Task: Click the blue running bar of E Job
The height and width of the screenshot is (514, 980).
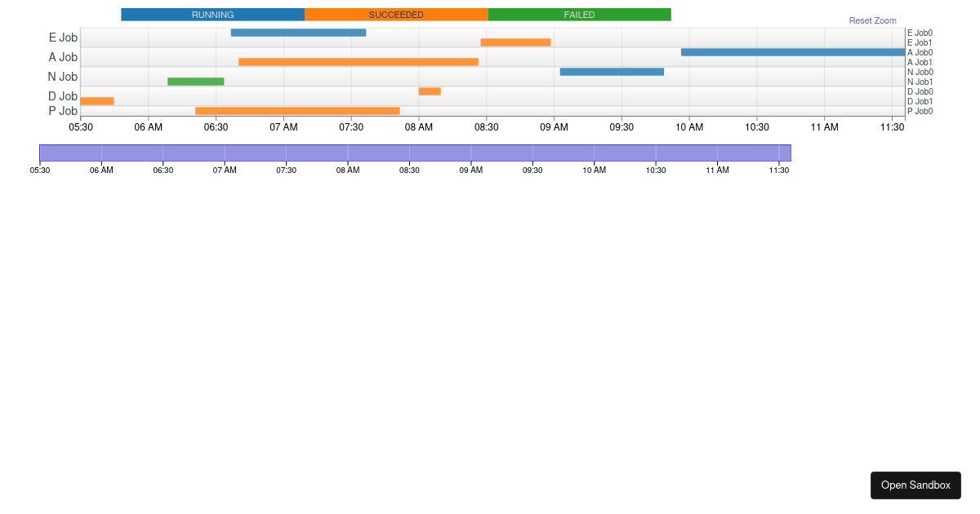Action: click(x=298, y=33)
